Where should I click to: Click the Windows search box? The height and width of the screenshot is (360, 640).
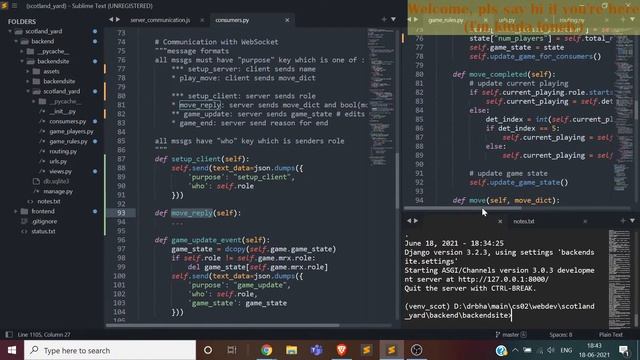point(110,350)
